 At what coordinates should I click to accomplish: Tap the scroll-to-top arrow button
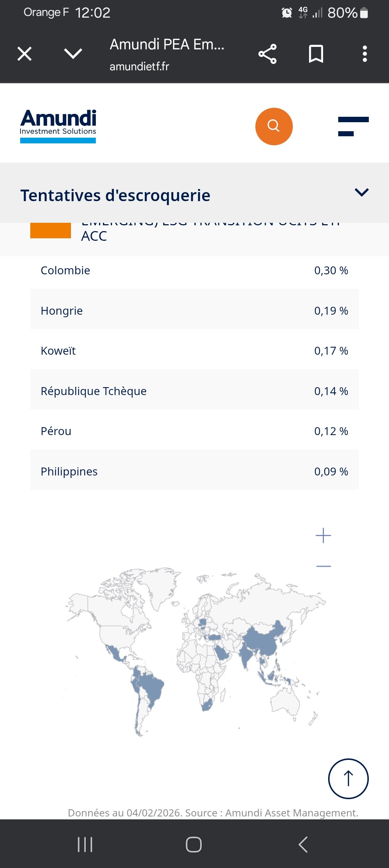coord(348,779)
